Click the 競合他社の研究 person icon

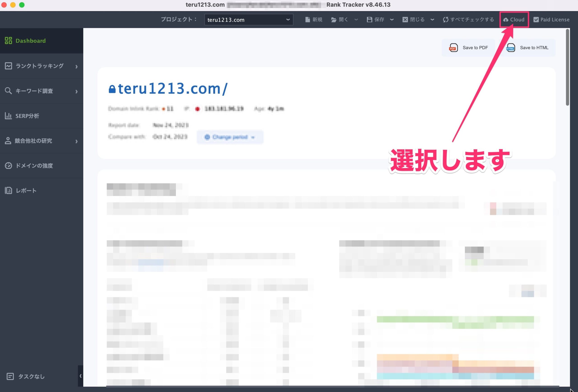click(8, 141)
